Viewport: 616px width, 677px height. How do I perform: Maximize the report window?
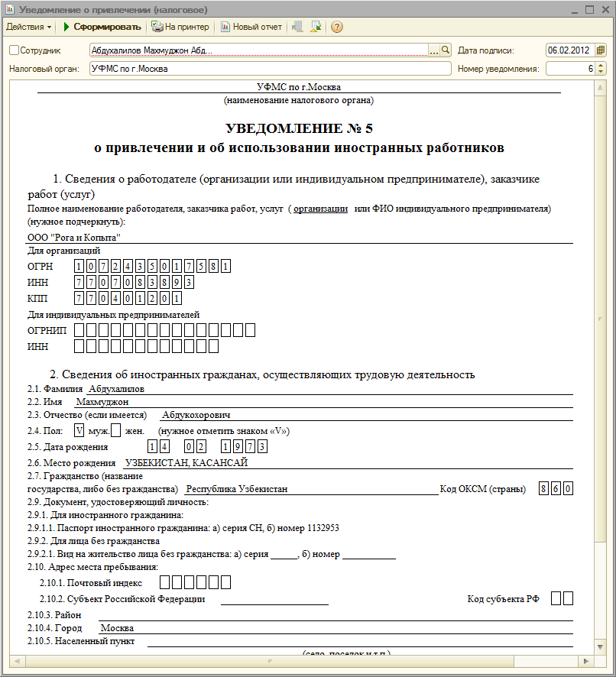590,9
